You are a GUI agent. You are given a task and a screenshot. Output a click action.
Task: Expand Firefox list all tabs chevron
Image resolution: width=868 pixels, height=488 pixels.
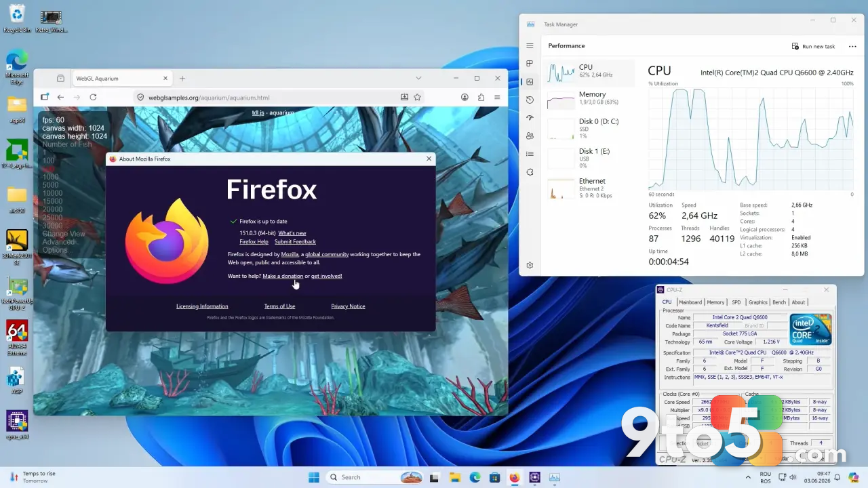tap(418, 78)
